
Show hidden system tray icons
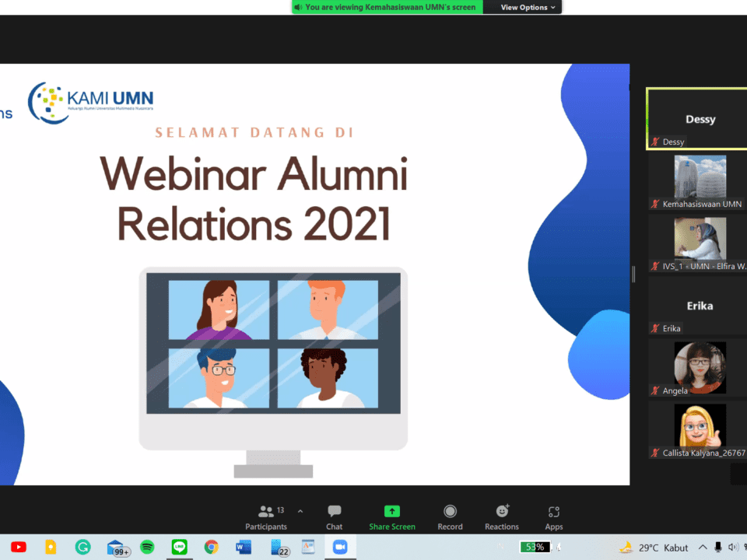tap(703, 548)
